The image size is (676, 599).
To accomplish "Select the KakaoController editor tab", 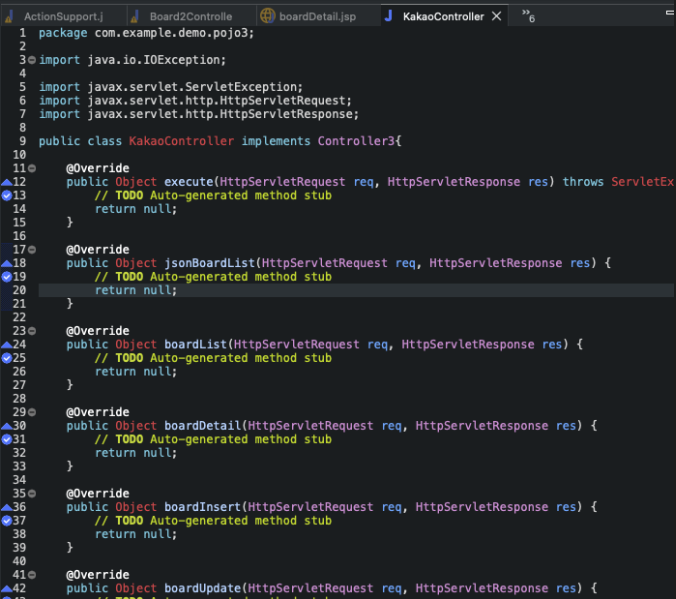I will point(443,16).
